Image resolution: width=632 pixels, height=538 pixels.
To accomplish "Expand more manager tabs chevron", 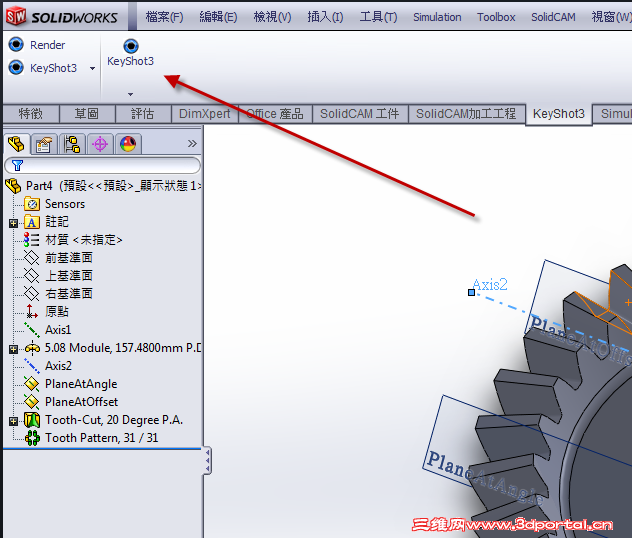I will [192, 144].
